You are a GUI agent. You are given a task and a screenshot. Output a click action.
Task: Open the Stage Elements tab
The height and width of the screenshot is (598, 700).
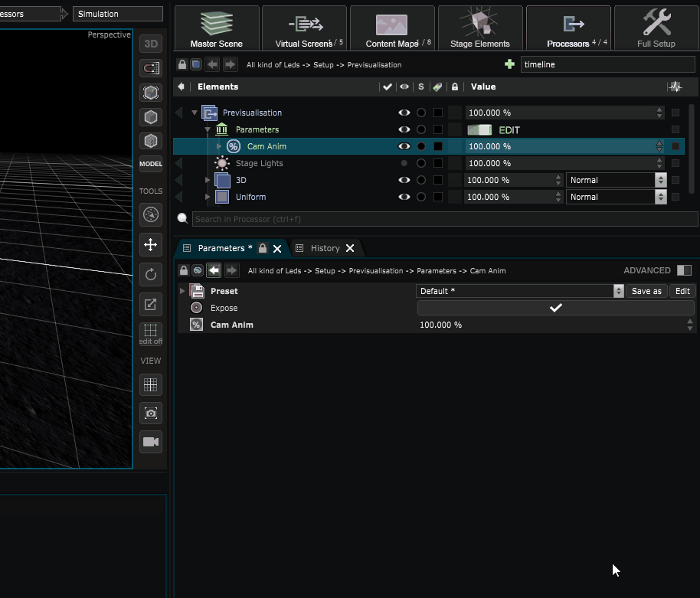(x=480, y=28)
